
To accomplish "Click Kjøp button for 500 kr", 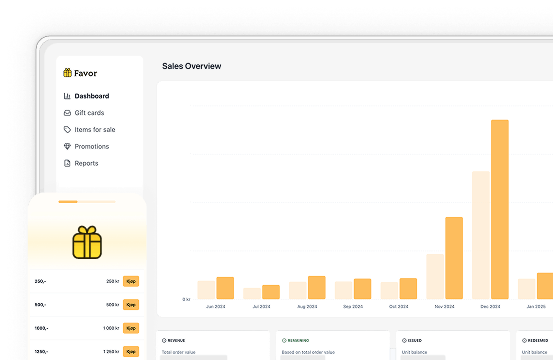I will coord(131,305).
